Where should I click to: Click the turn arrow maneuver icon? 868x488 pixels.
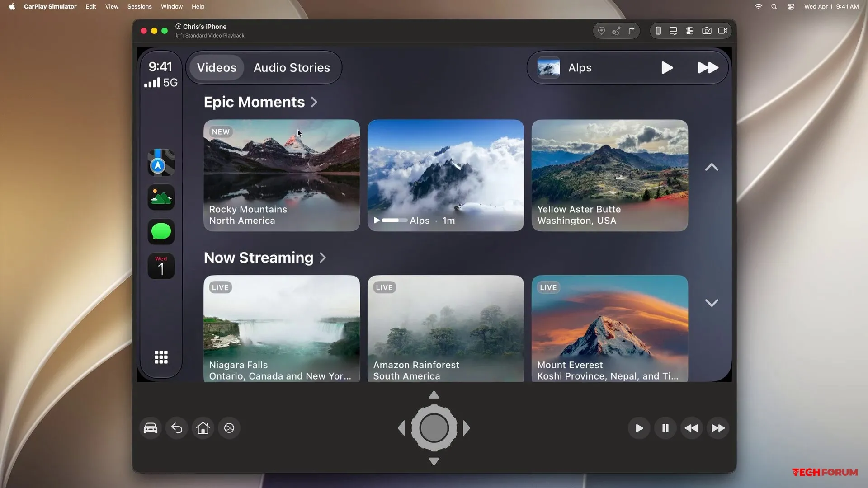point(632,31)
